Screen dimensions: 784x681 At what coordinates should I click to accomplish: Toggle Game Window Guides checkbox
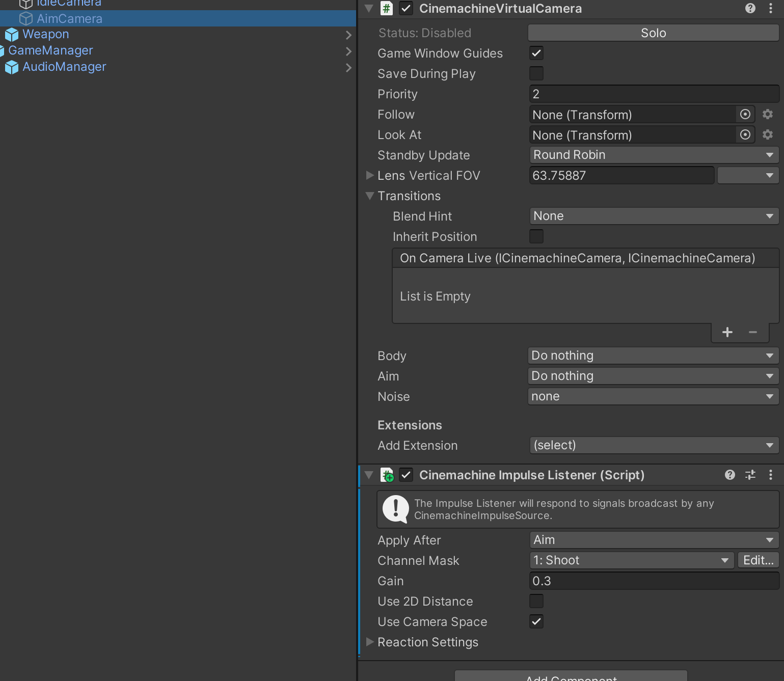(536, 53)
